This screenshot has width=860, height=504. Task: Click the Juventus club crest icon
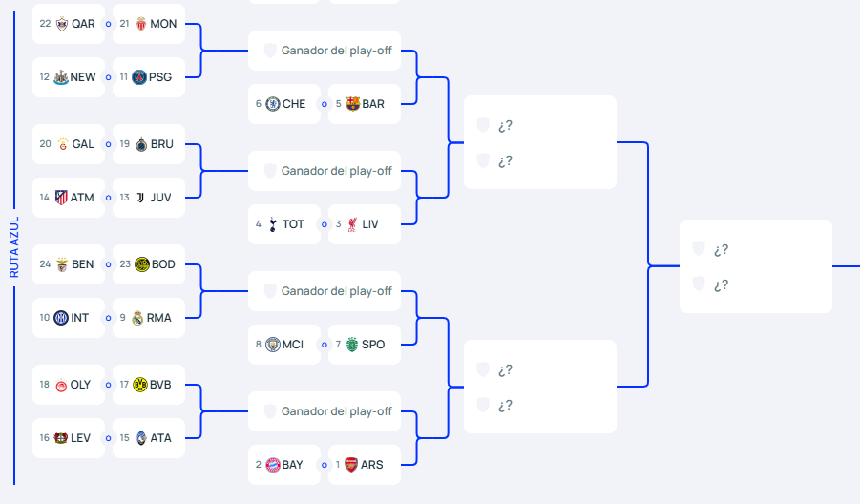coord(139,198)
